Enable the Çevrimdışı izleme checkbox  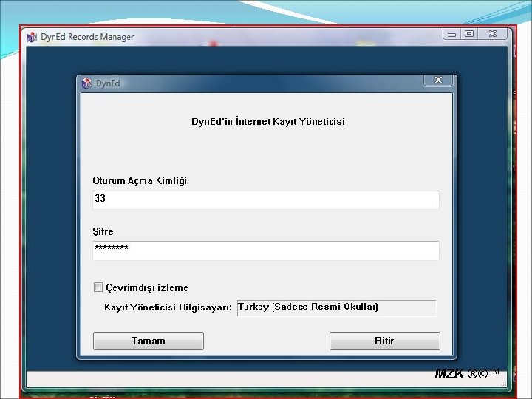98,287
